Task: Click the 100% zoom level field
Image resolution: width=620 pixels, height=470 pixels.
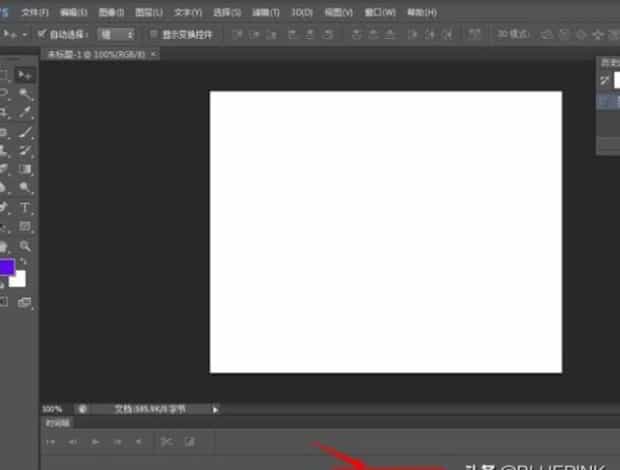Action: (x=52, y=409)
